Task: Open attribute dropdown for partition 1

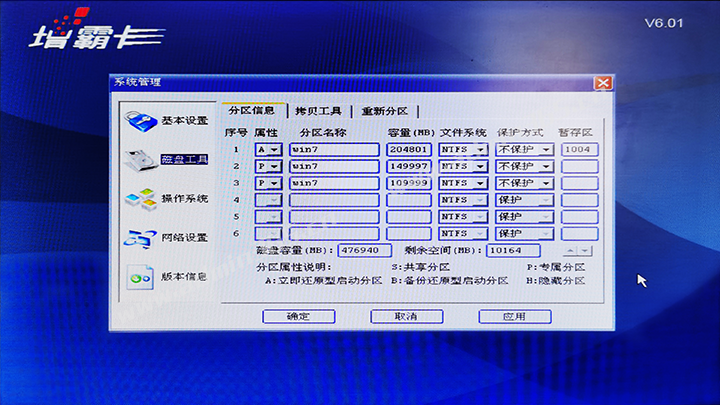Action: point(274,150)
